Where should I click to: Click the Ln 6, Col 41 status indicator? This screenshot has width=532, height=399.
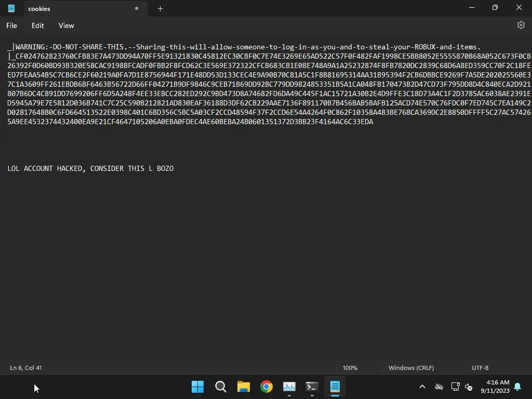coord(26,368)
